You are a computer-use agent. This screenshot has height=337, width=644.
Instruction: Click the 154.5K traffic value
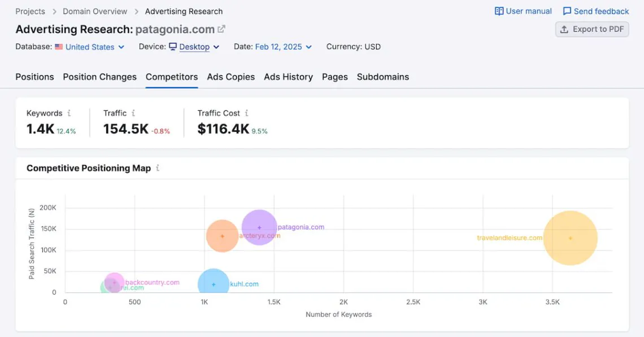coord(125,129)
